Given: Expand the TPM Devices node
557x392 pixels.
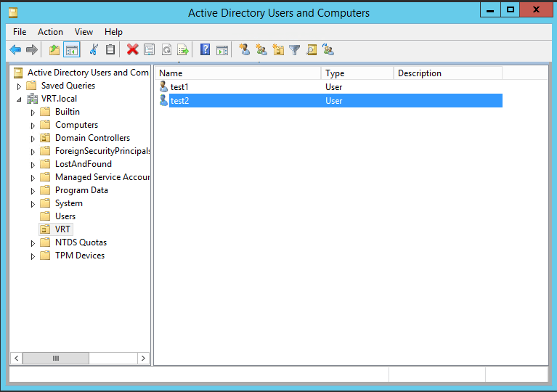Looking at the screenshot, I should pos(33,256).
